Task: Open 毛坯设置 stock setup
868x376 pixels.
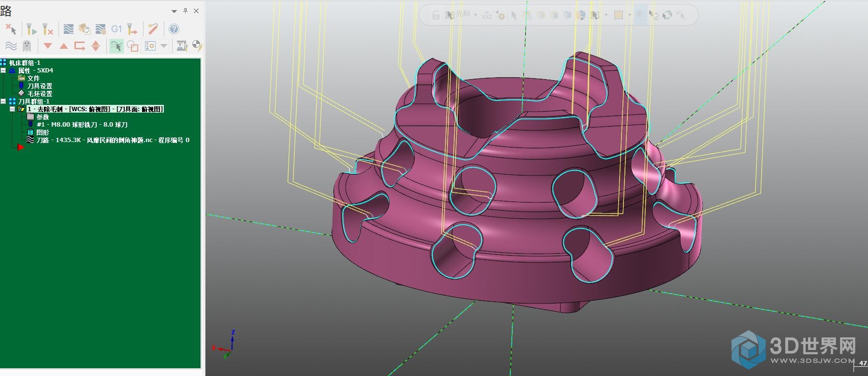Action: [x=40, y=94]
